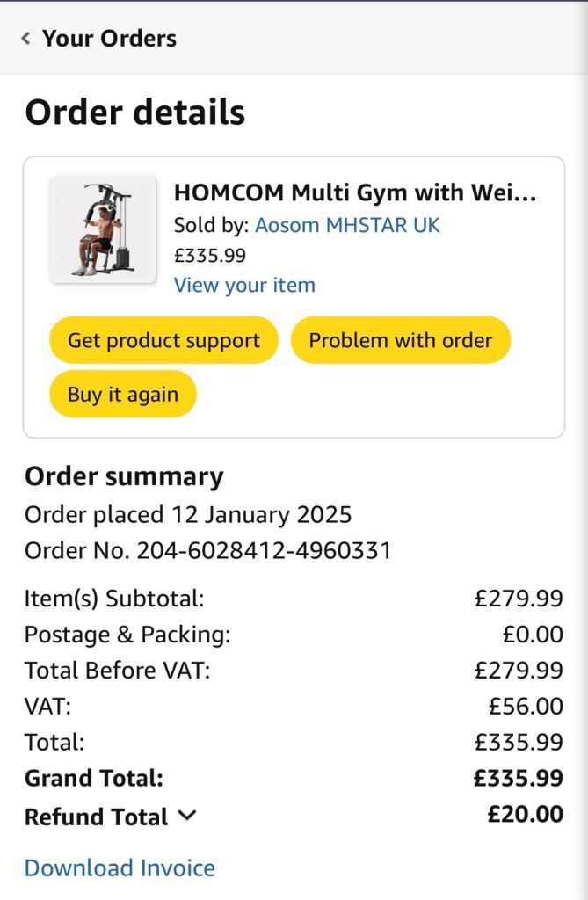Visit seller Aosom MHSTAR UK

tap(347, 225)
